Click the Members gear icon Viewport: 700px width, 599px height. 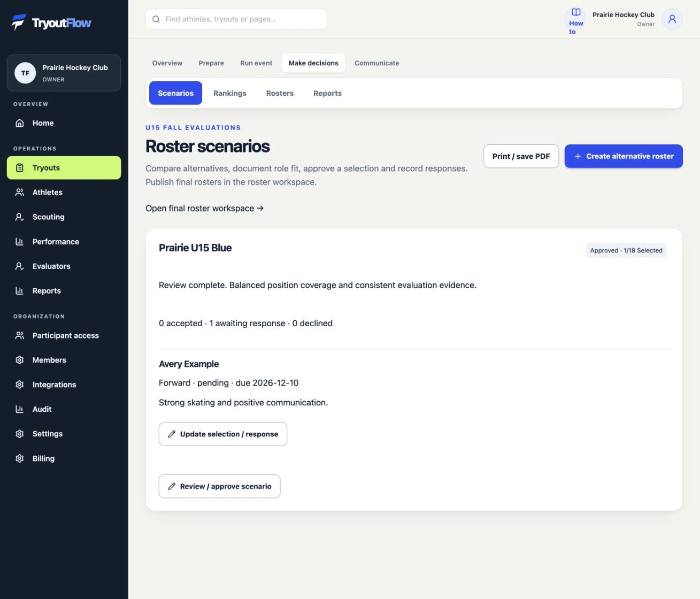click(20, 360)
